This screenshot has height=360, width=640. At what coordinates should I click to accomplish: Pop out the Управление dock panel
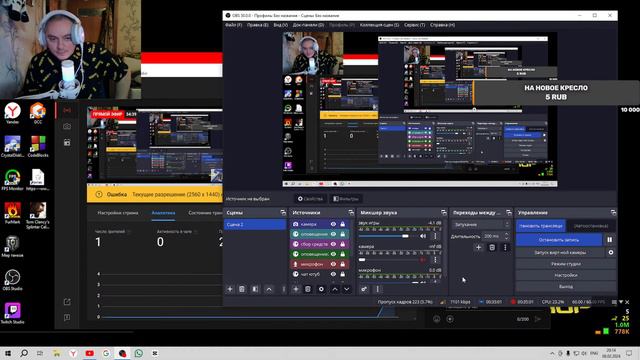613,213
